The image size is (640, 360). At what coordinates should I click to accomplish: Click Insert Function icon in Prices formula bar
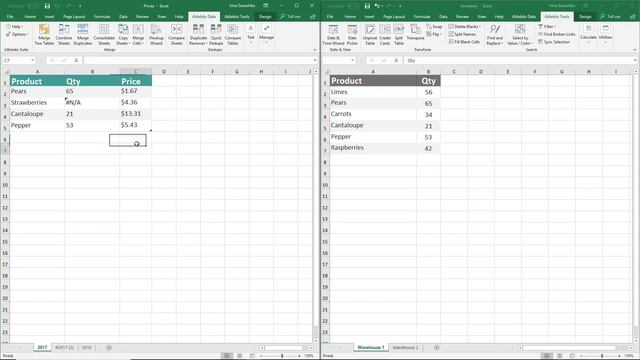pos(76,60)
